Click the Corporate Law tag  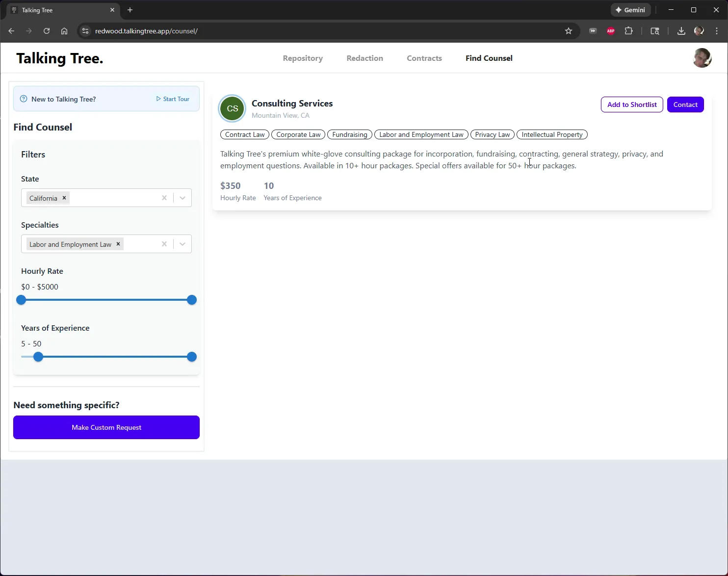(298, 134)
